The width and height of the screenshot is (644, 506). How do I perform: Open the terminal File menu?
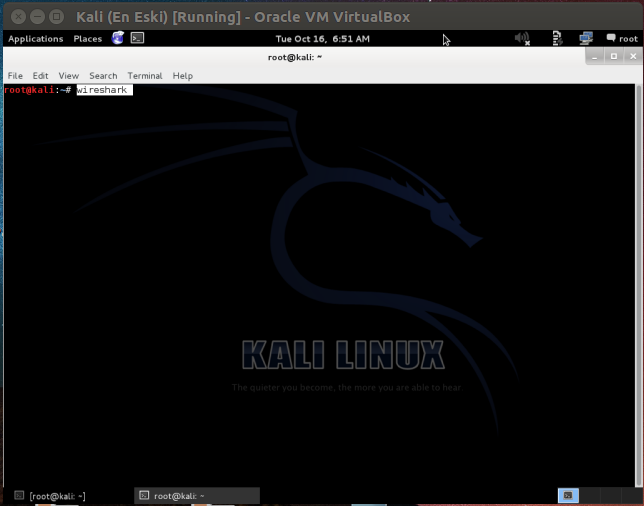[15, 76]
